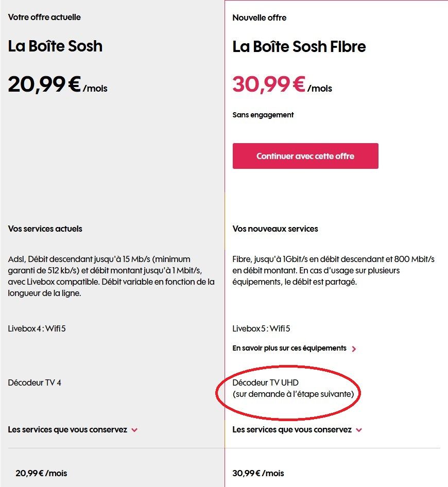Click the 'Sans engagement' label
Image resolution: width=448 pixels, height=487 pixels.
click(263, 115)
